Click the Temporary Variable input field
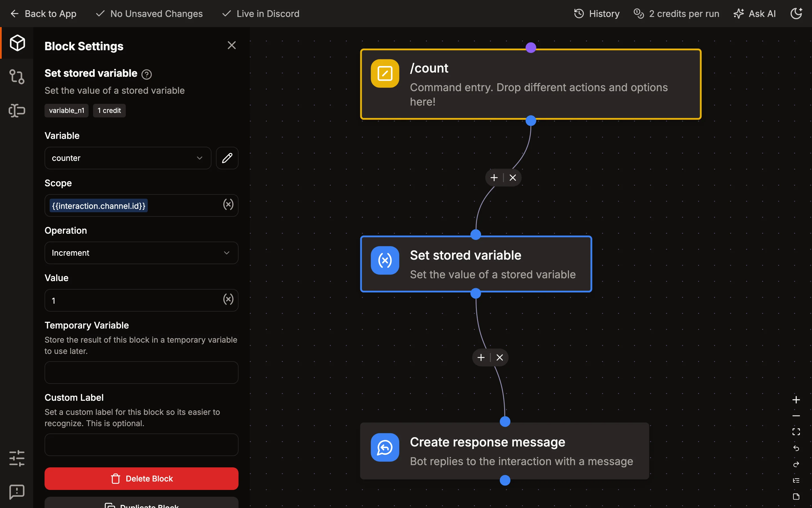Screen dimensions: 812x508 141,372
